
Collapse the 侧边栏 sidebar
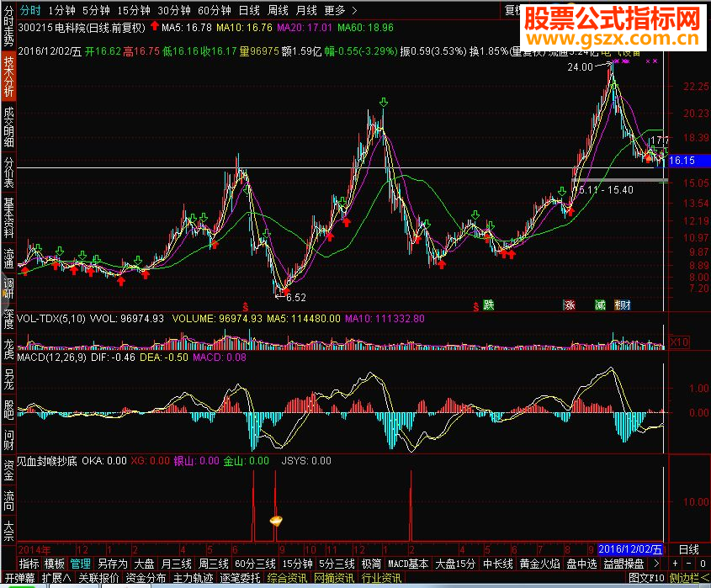click(689, 578)
